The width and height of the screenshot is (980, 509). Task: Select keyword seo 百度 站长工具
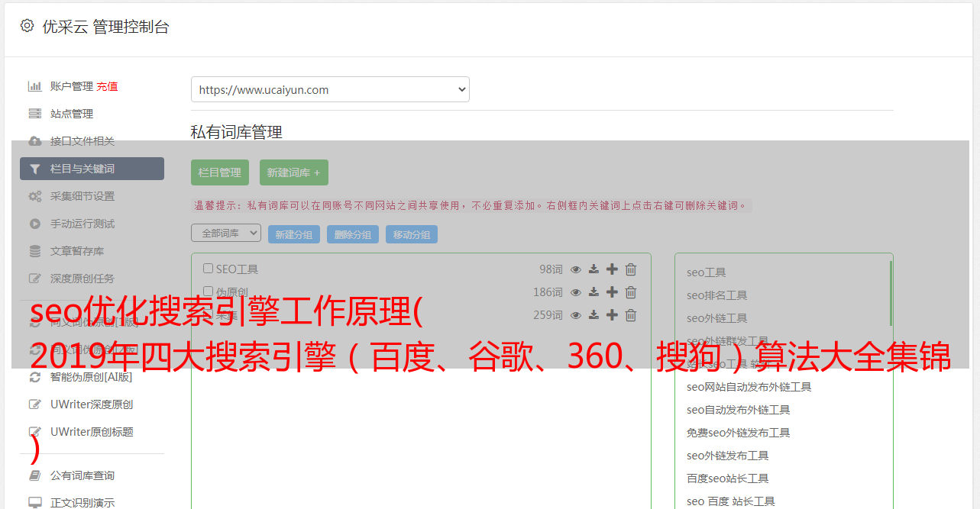(731, 501)
